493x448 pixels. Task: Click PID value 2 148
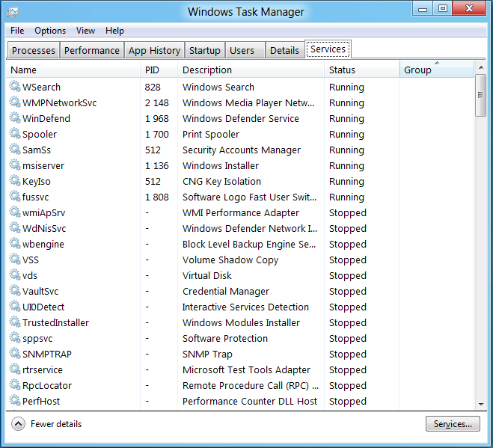click(156, 102)
